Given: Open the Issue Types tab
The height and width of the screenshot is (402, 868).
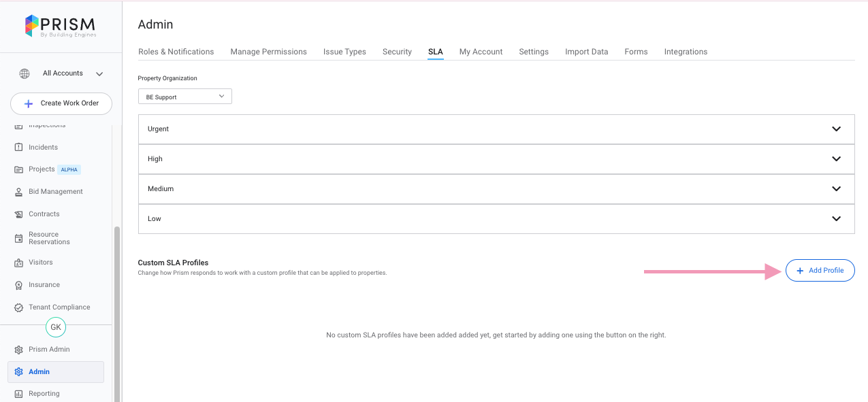Looking at the screenshot, I should pos(344,52).
